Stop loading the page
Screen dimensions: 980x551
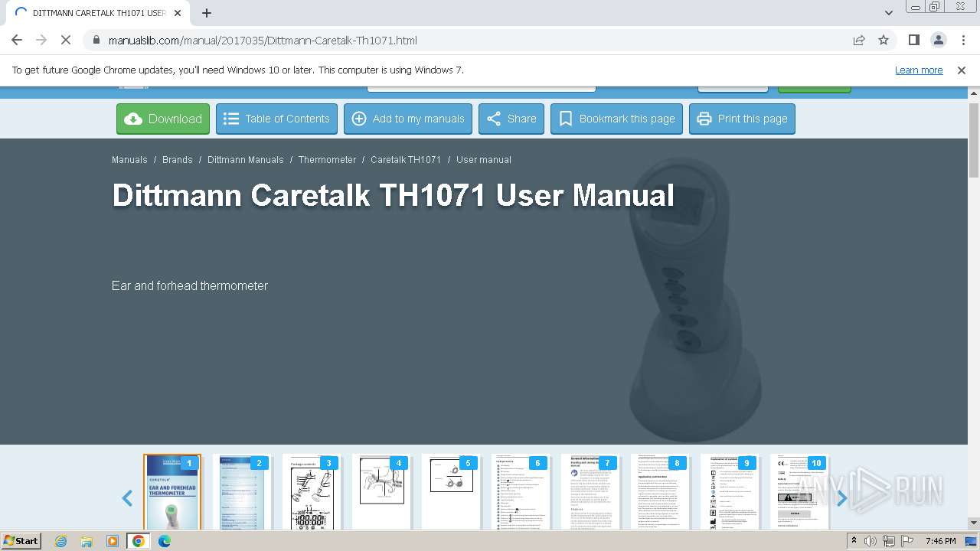pos(66,40)
